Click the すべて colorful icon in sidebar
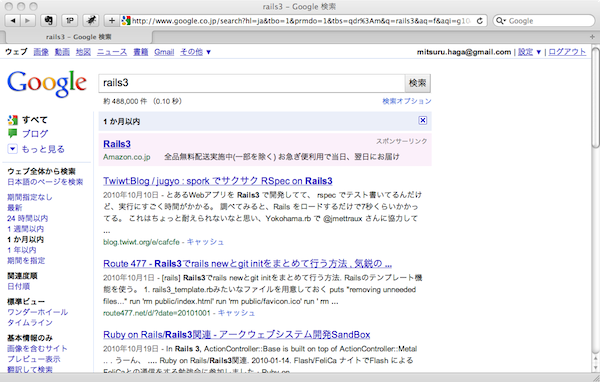This screenshot has width=600, height=382. (13, 120)
